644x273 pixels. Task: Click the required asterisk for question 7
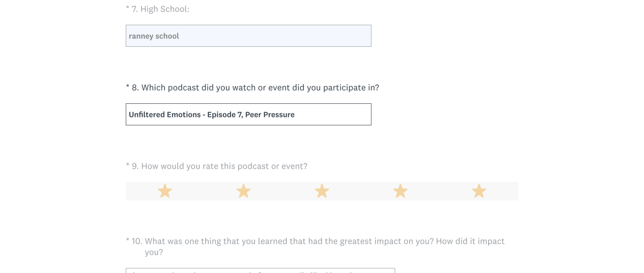click(x=128, y=9)
